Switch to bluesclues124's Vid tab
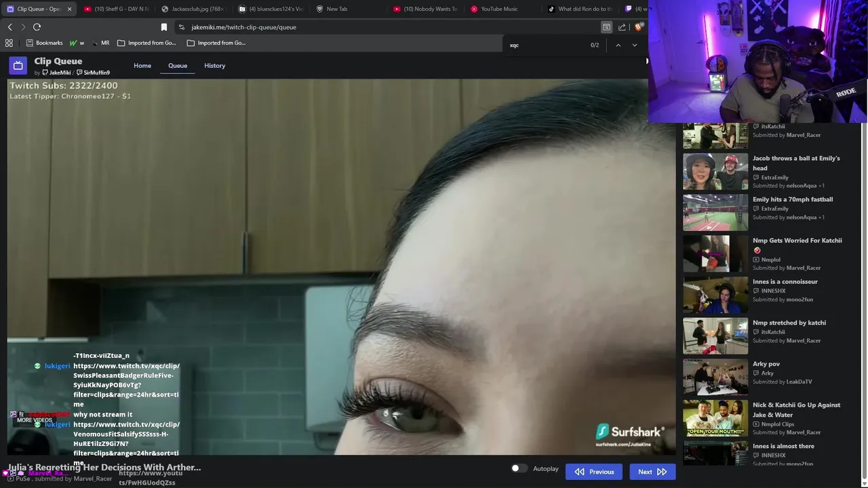Screen dimensions: 868x488 click(271, 9)
